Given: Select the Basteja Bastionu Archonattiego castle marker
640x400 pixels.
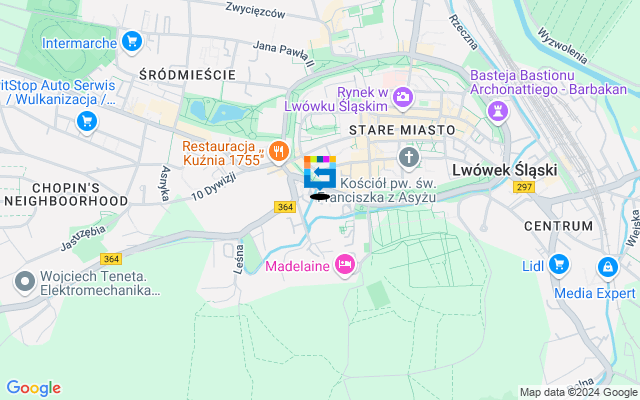Looking at the screenshot, I should (x=498, y=112).
